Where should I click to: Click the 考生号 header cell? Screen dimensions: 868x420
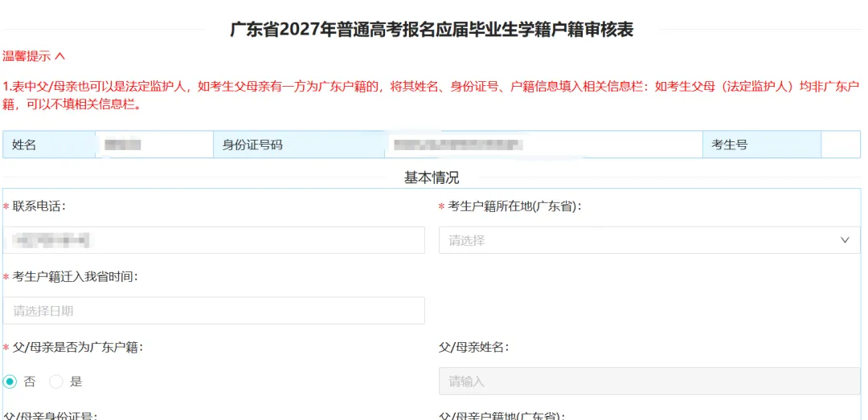point(762,145)
